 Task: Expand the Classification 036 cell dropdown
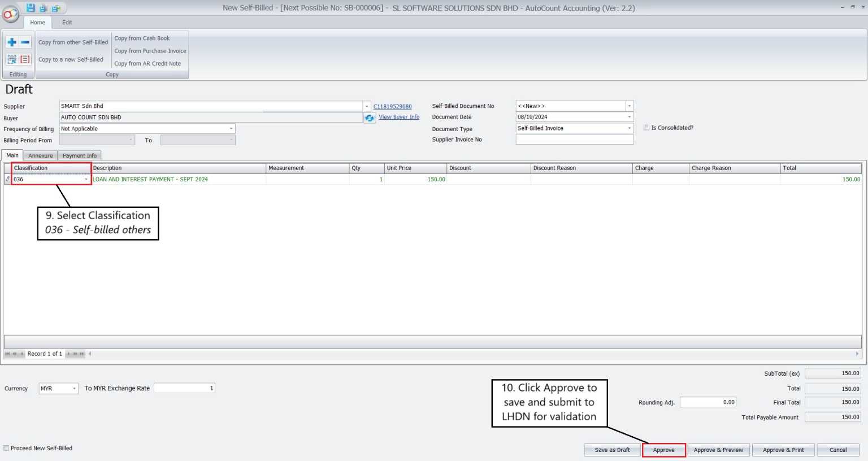(x=86, y=179)
